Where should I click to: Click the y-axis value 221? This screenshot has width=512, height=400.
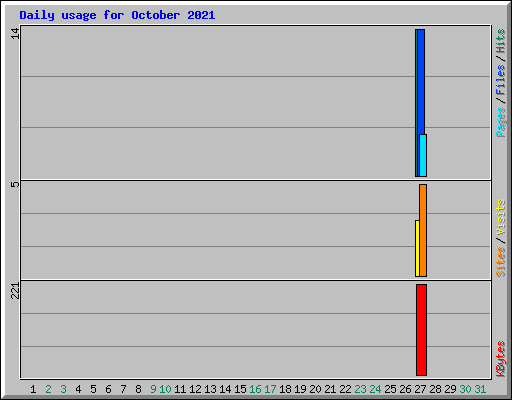pos(15,291)
